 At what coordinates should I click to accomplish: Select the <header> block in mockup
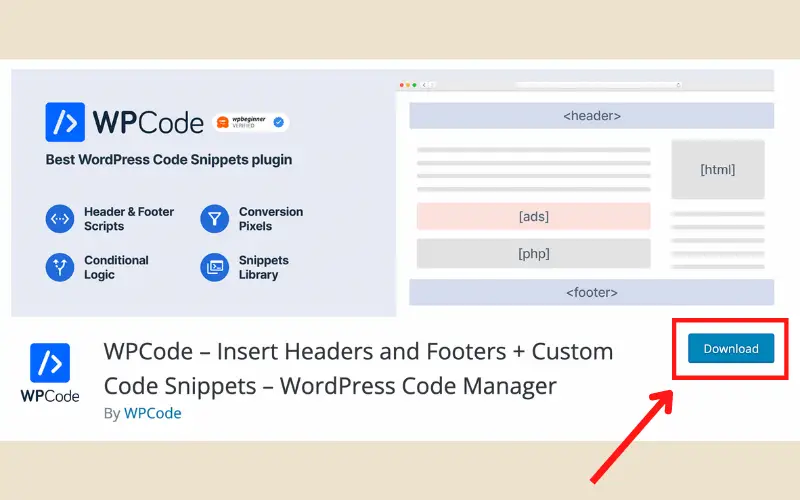tap(591, 116)
